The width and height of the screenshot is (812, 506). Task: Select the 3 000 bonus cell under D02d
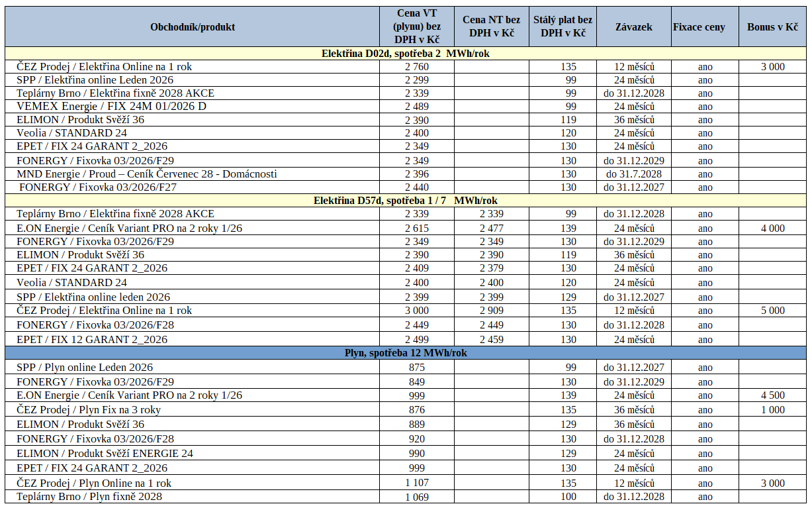772,67
